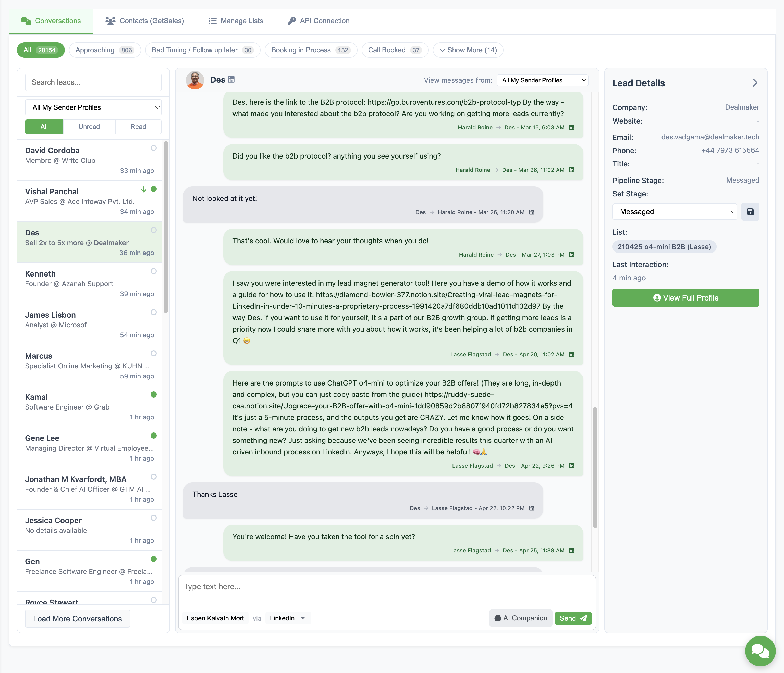
Task: Click the Website dash link
Action: [757, 121]
